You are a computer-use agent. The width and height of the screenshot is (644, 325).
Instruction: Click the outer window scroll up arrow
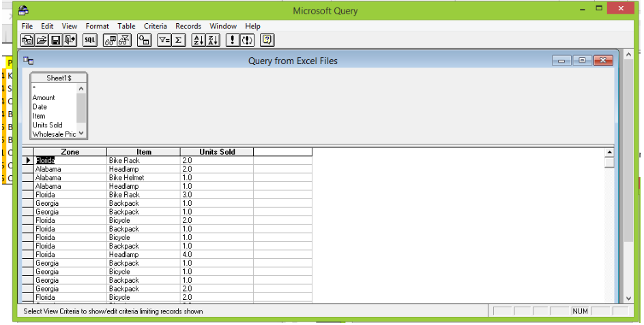point(628,55)
